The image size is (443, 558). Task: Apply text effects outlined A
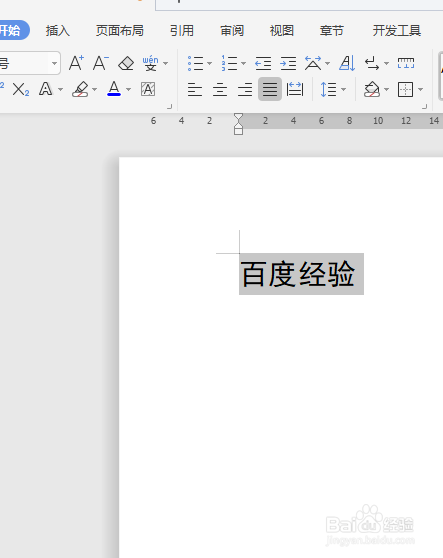pos(46,89)
